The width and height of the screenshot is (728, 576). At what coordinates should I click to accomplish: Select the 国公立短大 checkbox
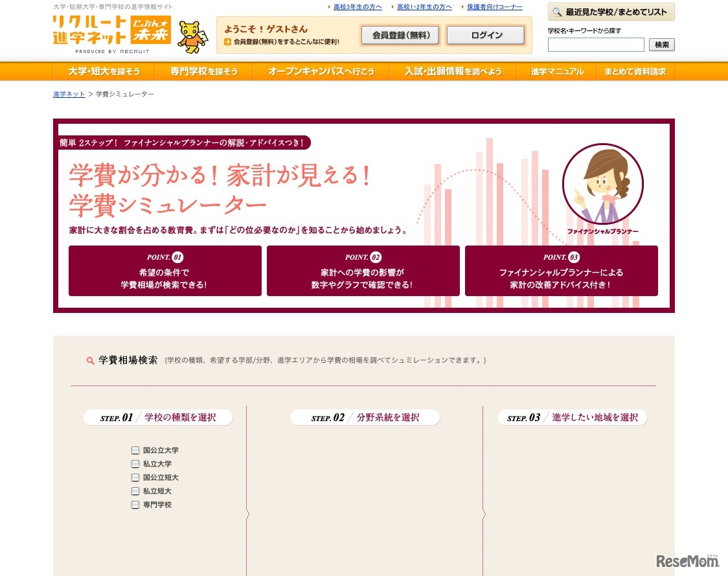(x=135, y=477)
